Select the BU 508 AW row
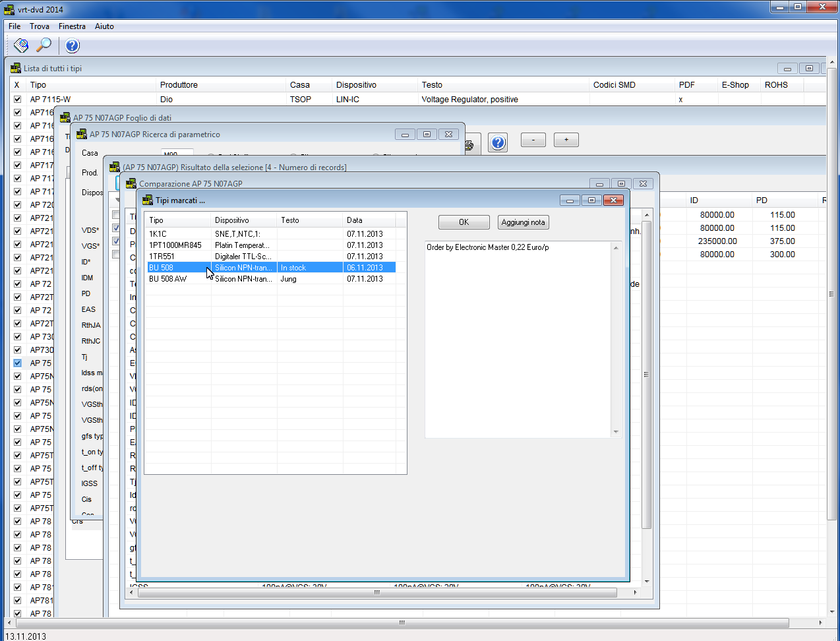 coord(168,279)
